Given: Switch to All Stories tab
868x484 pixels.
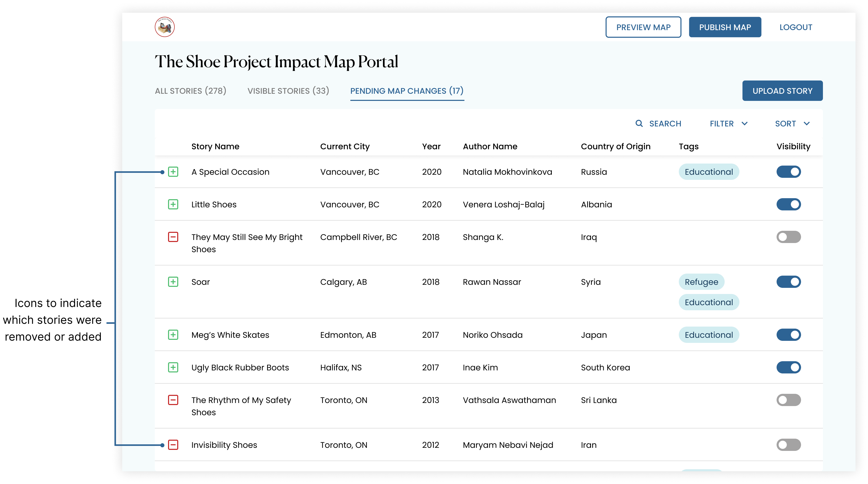Looking at the screenshot, I should pos(190,91).
